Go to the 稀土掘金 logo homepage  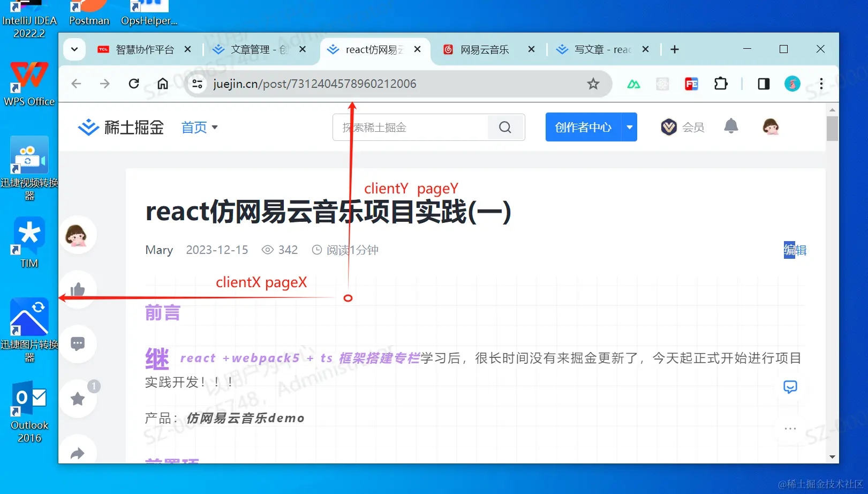click(121, 128)
